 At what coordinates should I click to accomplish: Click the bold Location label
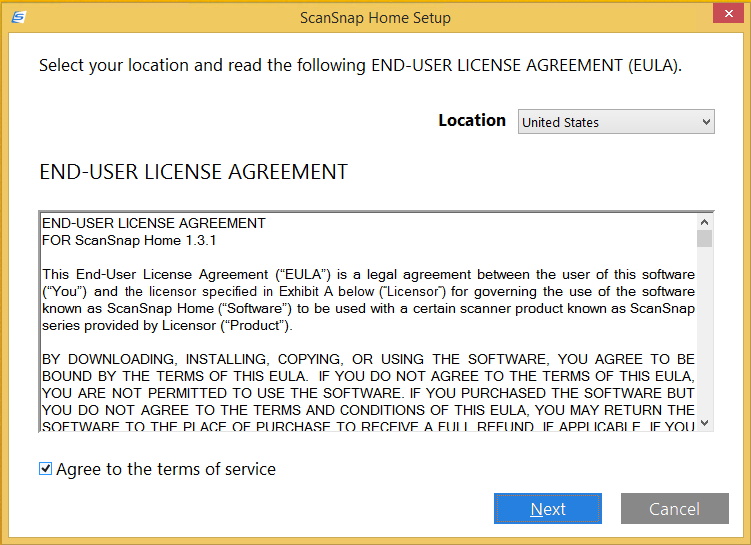click(472, 120)
